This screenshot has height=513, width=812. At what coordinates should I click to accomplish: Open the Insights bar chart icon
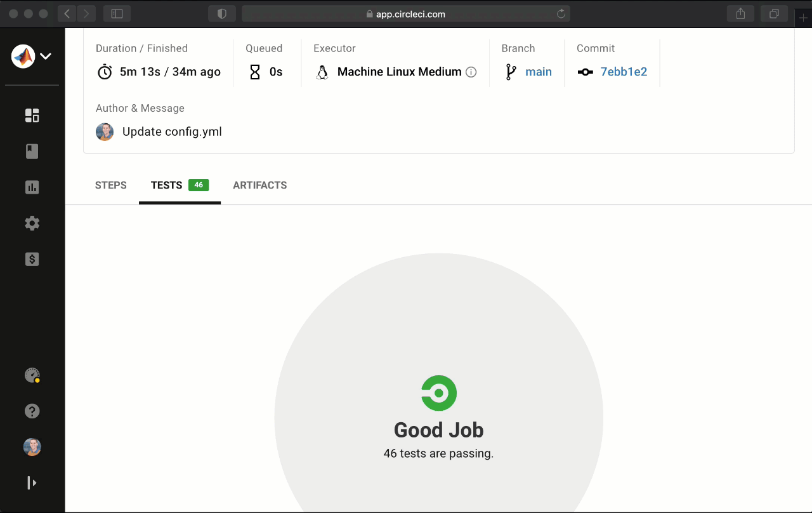(32, 187)
